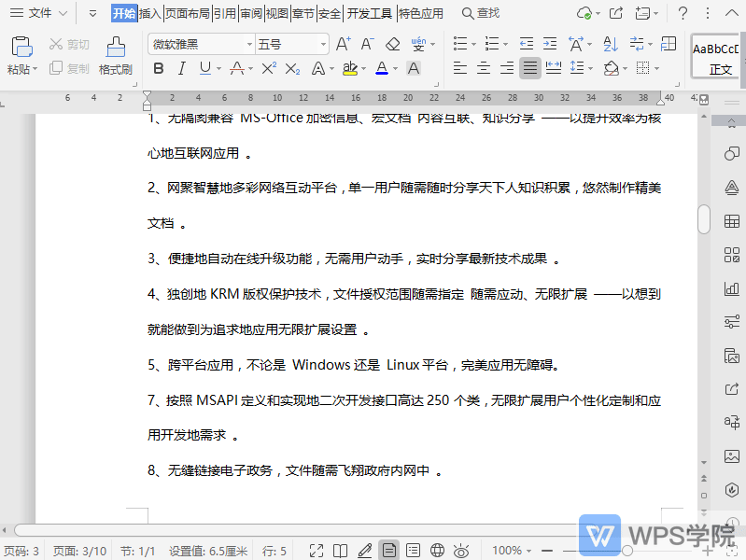The image size is (746, 560).
Task: Toggle italic formatting
Action: pyautogui.click(x=182, y=68)
